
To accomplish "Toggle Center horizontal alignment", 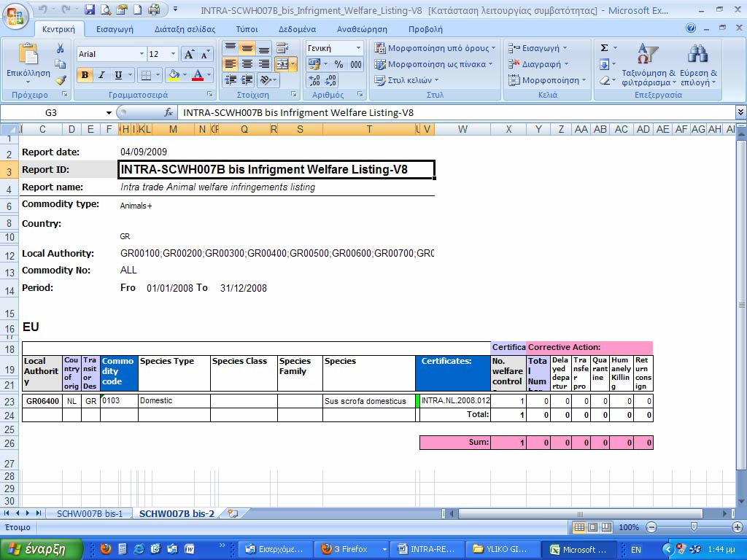I will pyautogui.click(x=247, y=64).
